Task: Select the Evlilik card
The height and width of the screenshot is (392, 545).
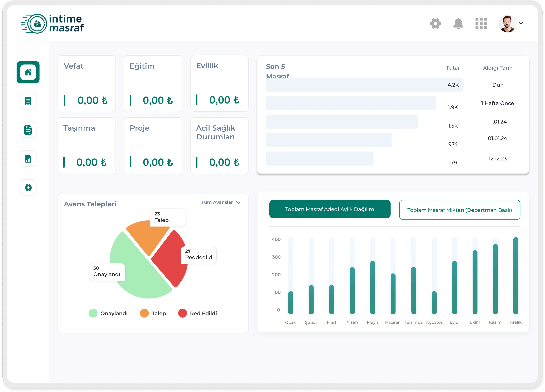Action: click(x=219, y=83)
